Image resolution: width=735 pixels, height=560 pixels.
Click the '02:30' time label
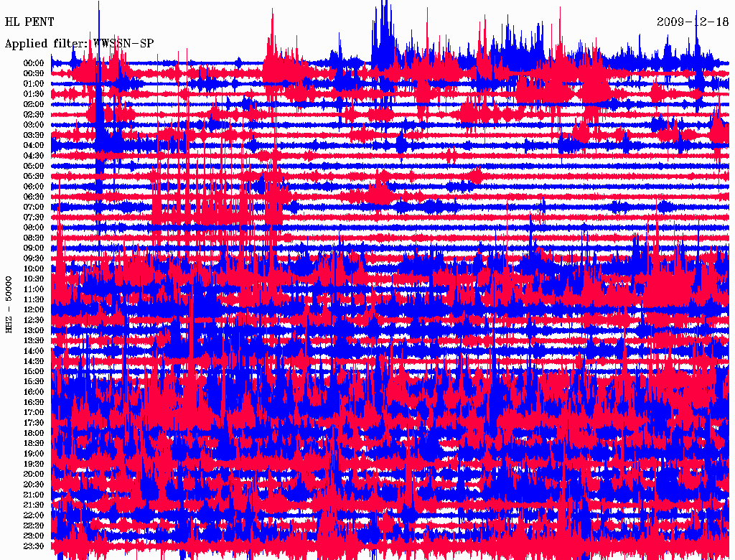[34, 114]
